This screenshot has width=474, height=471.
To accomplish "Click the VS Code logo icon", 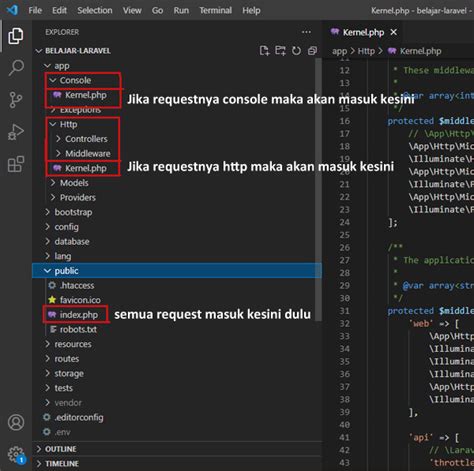I will point(12,10).
